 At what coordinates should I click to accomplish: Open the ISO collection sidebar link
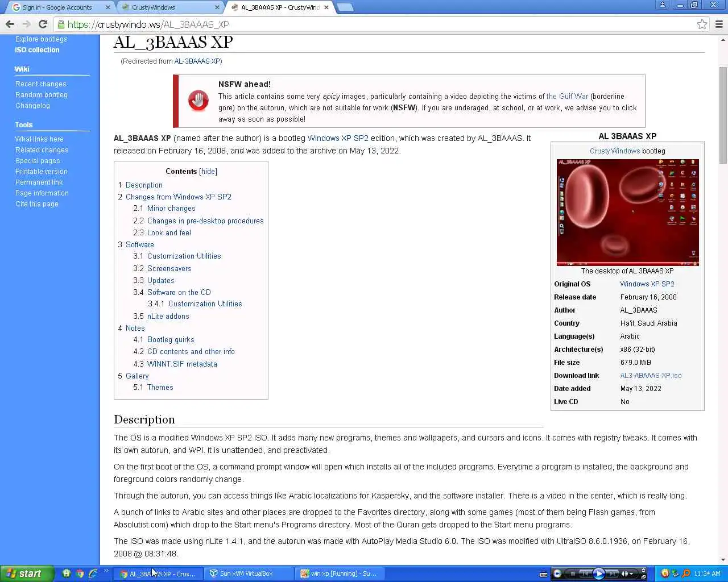coord(37,50)
